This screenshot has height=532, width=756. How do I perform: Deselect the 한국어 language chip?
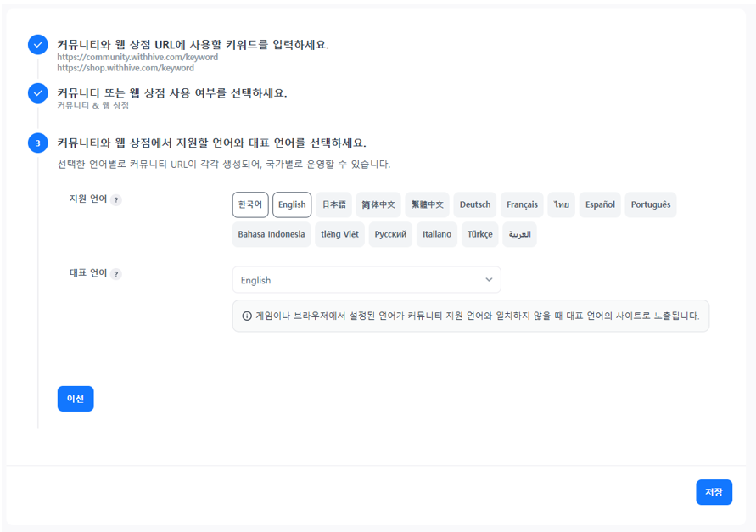pyautogui.click(x=250, y=204)
